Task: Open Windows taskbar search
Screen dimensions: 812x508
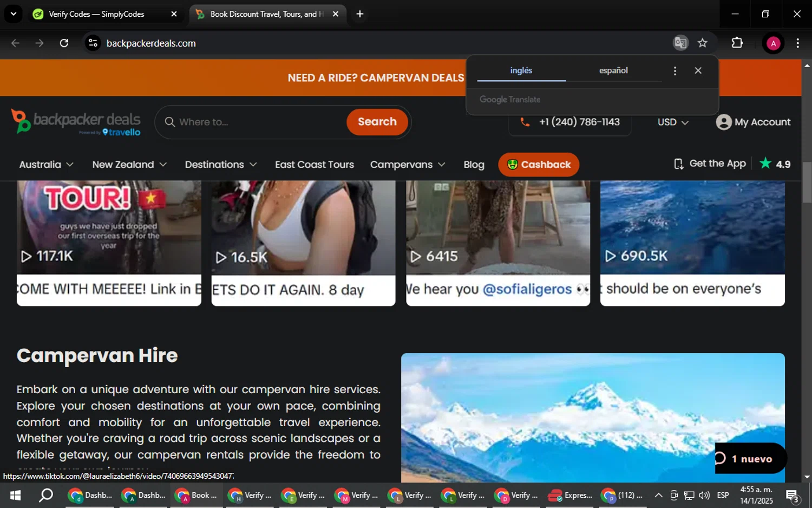Action: tap(47, 495)
